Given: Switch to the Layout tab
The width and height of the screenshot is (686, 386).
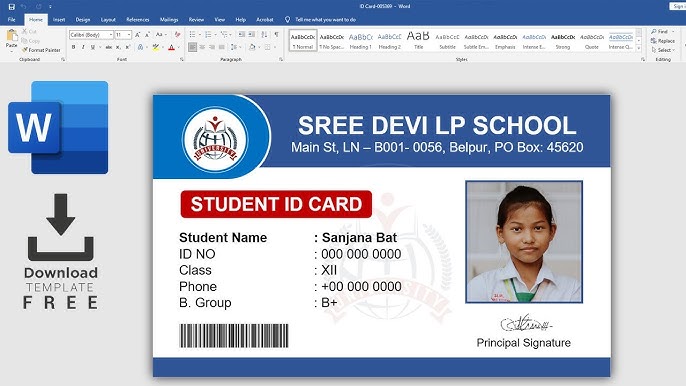Looking at the screenshot, I should (x=108, y=19).
